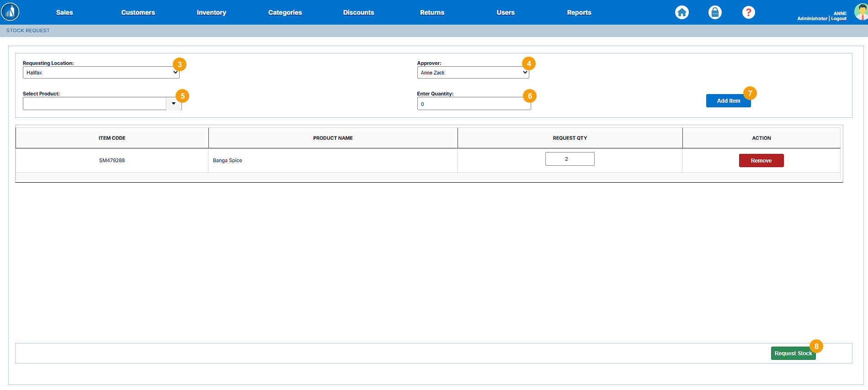
Task: Open the Requesting Location dropdown
Action: coord(101,73)
